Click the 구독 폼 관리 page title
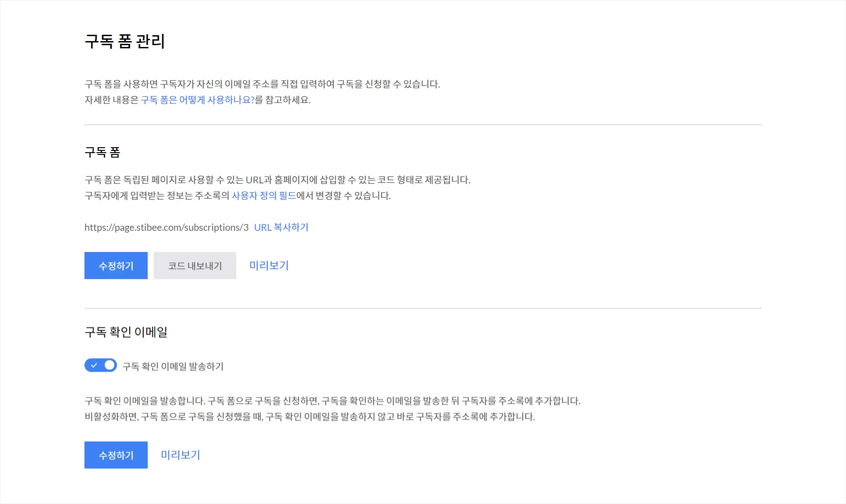The image size is (846, 504). [x=125, y=42]
